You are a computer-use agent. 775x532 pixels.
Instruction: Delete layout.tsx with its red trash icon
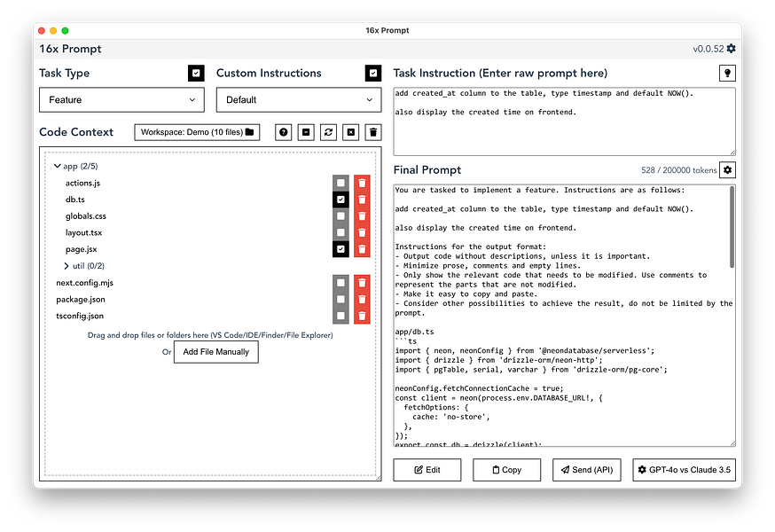click(362, 233)
